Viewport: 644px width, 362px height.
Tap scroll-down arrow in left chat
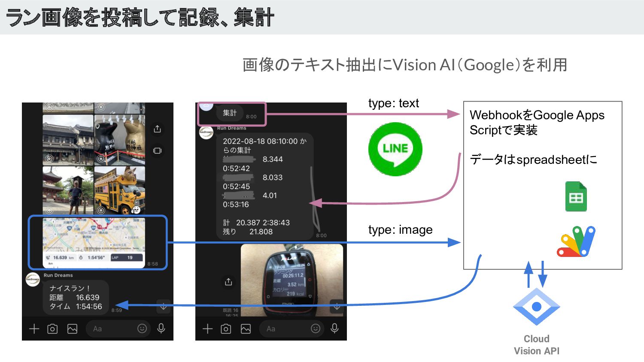pyautogui.click(x=164, y=306)
